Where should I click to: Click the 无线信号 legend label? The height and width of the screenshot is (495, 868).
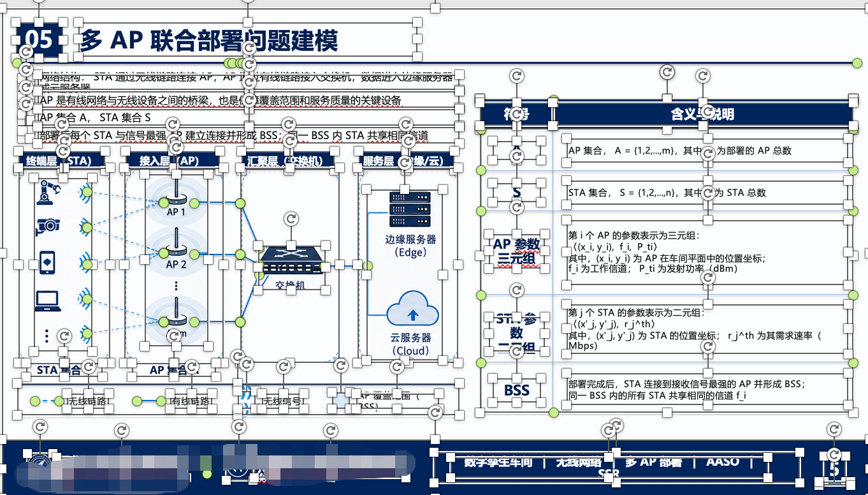(282, 401)
